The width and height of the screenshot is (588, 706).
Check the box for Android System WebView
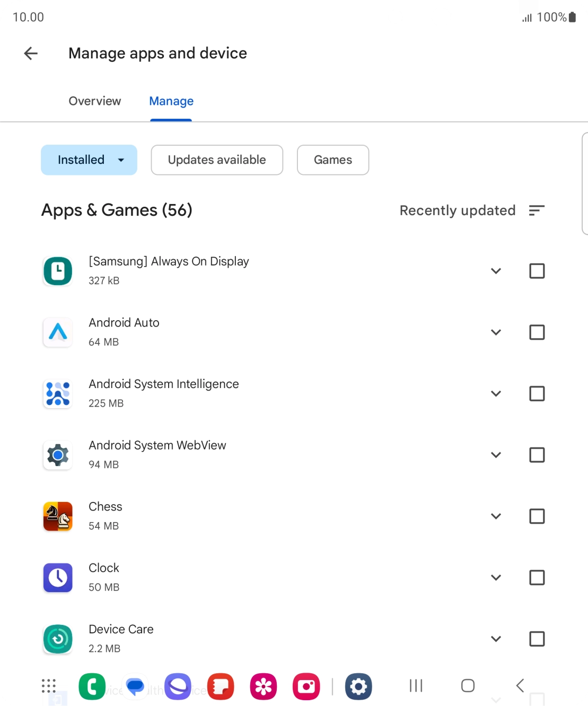coord(537,455)
